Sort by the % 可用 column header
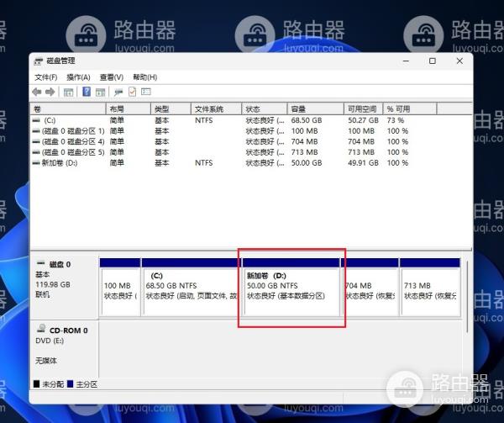Screen dimensions: 504x423 (x=410, y=109)
